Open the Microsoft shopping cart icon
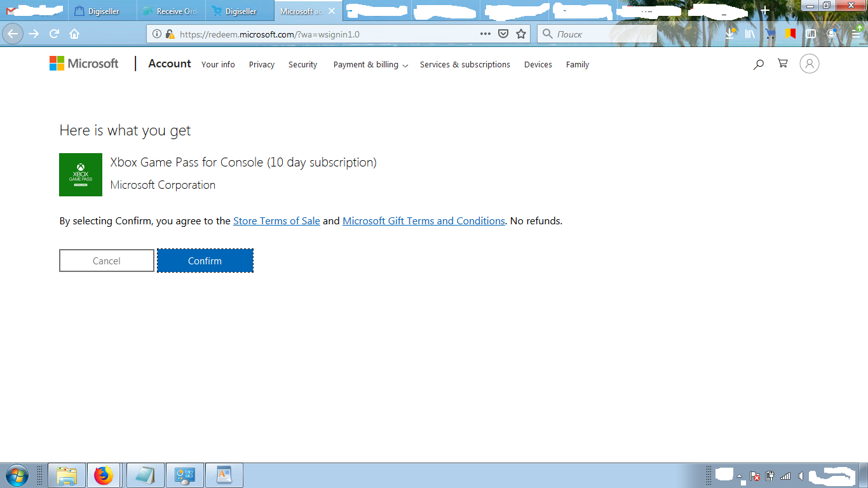The image size is (868, 488). click(x=783, y=64)
